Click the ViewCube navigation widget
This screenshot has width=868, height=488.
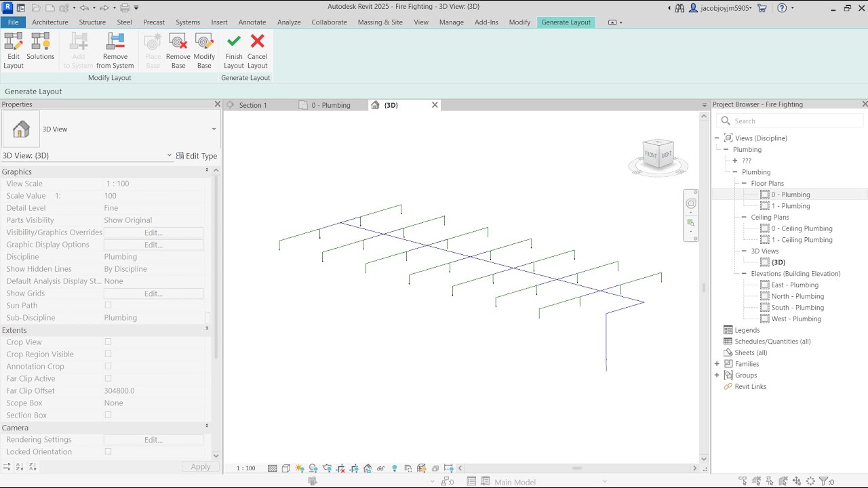coord(658,157)
